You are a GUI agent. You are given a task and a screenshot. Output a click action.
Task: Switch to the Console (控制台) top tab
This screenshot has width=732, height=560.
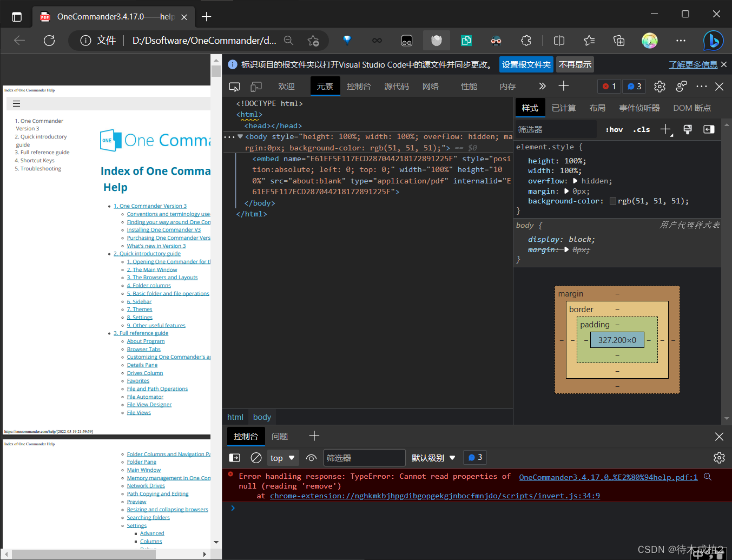[x=359, y=87]
